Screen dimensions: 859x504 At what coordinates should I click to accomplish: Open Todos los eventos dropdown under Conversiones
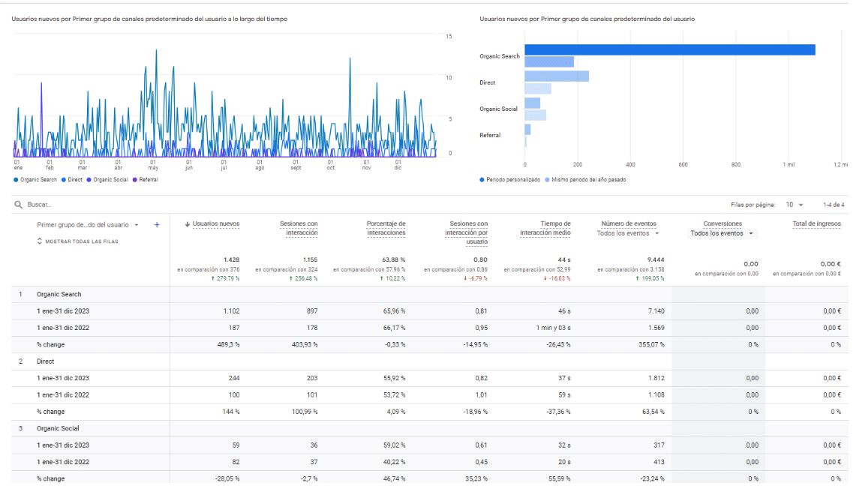(722, 233)
